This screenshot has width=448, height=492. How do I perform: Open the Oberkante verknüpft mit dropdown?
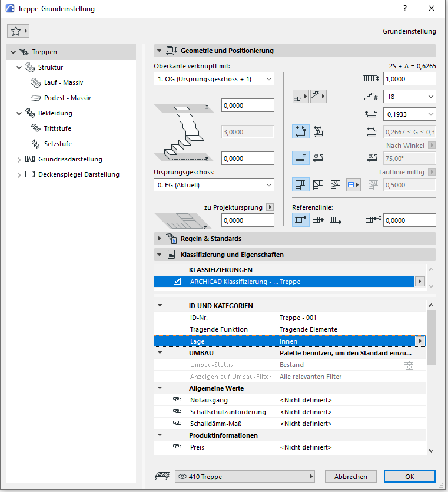tap(214, 79)
